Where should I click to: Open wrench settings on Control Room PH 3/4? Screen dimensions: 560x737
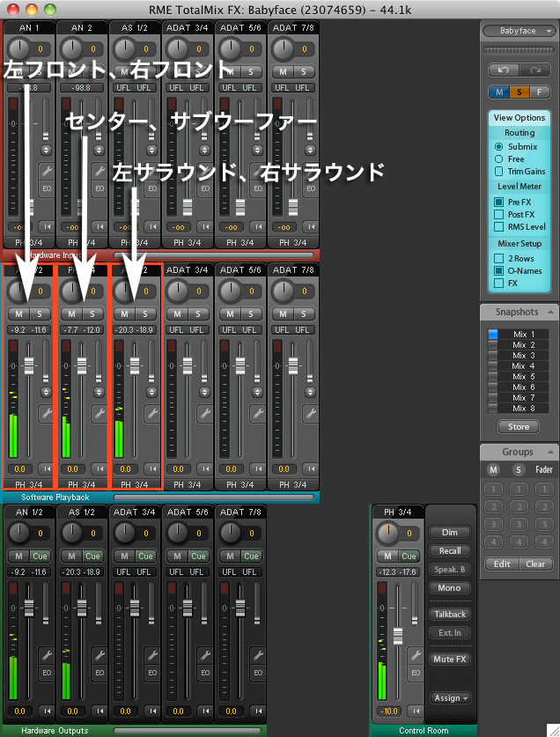[415, 654]
